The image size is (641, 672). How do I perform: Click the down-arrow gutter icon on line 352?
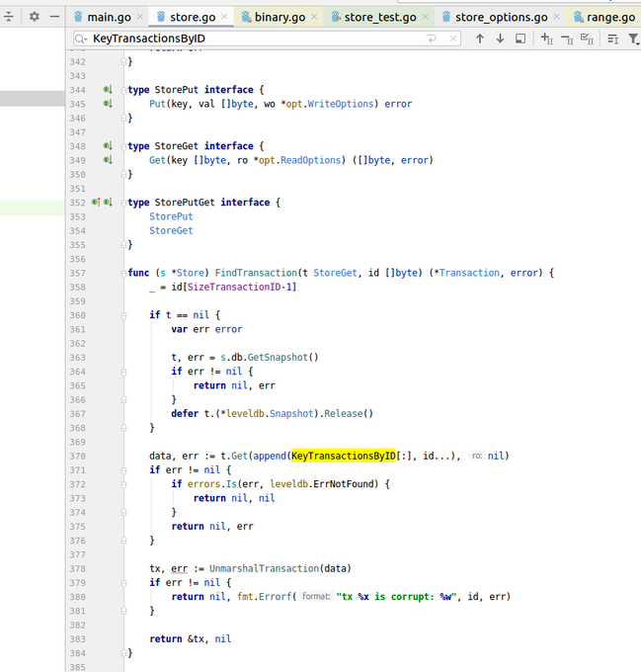click(108, 202)
